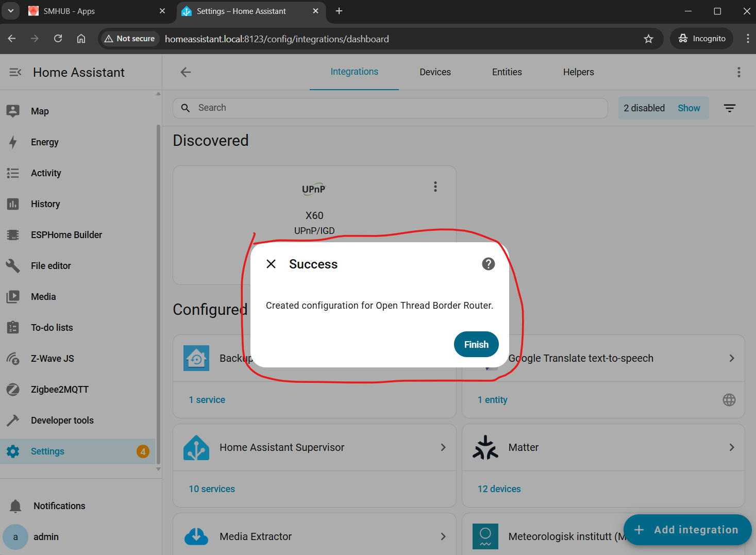Collapse the Home Assistant sidebar menu
The height and width of the screenshot is (555, 756).
(x=15, y=72)
